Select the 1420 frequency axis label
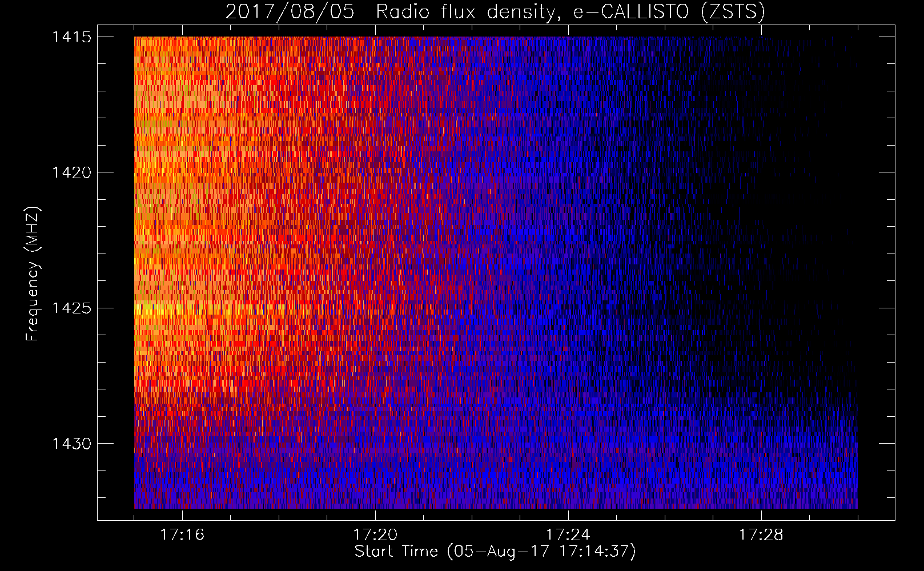Image resolution: width=924 pixels, height=571 pixels. [x=71, y=172]
